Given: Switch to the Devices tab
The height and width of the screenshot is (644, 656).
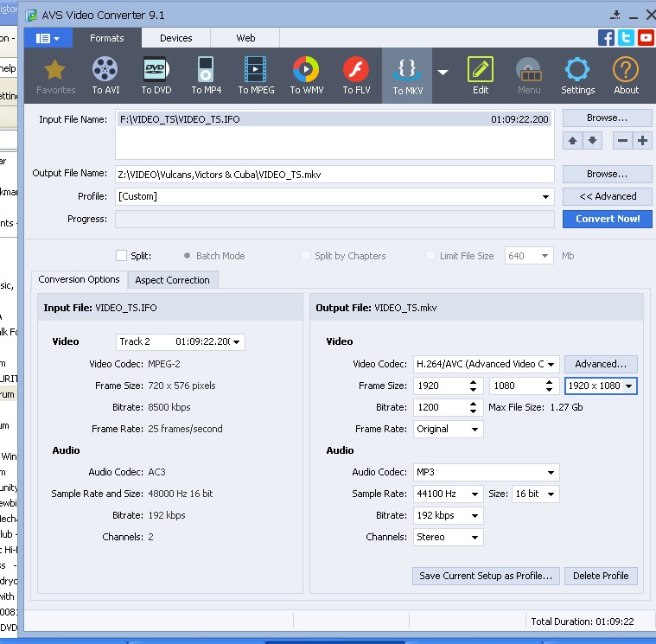Looking at the screenshot, I should pyautogui.click(x=175, y=38).
